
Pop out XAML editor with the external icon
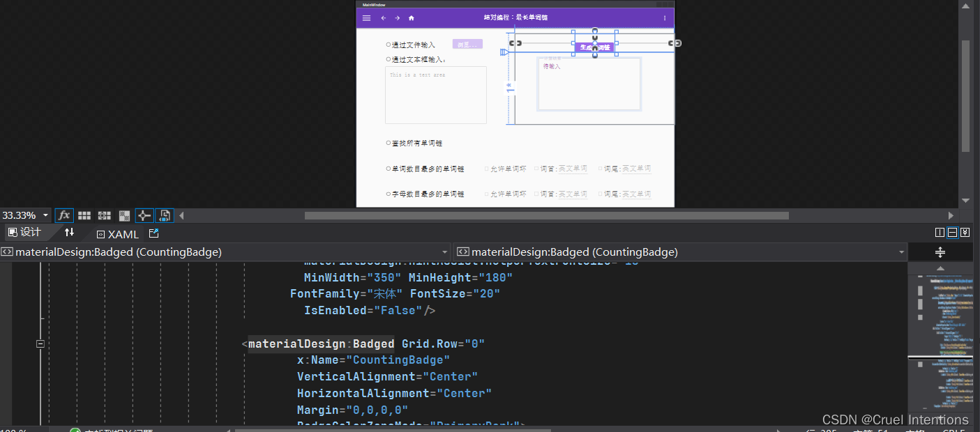click(x=154, y=233)
